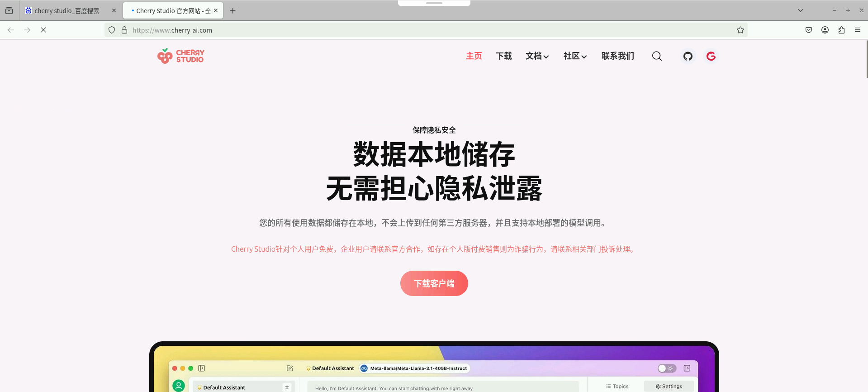Screen dimensions: 868x392
Task: Click the Cherry Studio logo
Action: click(x=181, y=56)
